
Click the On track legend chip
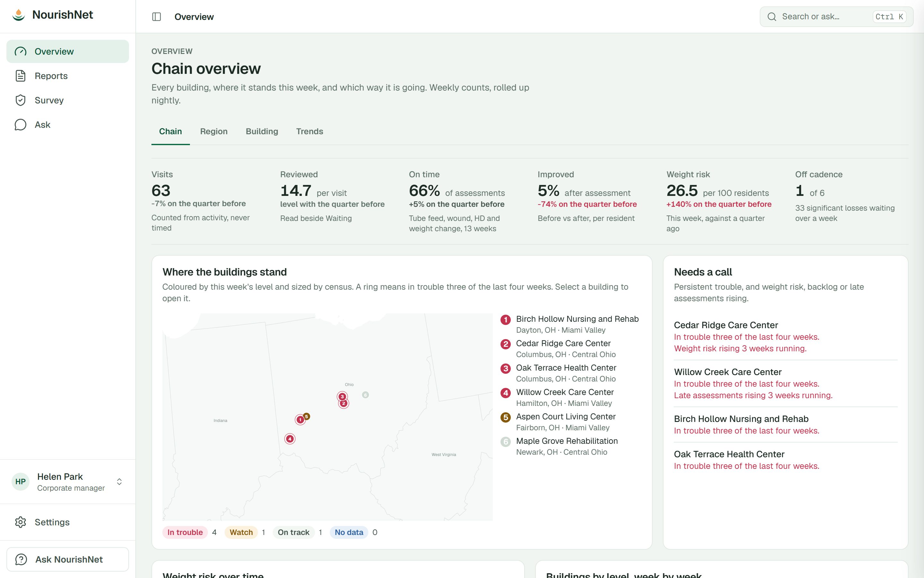[293, 532]
